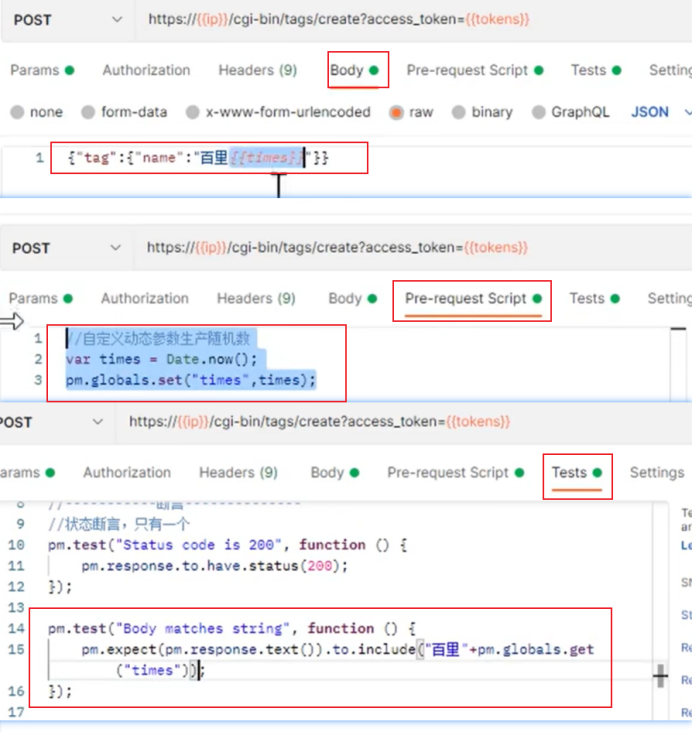Open the Body tab in the middle request
Screen dimensions: 692x733
pos(353,298)
